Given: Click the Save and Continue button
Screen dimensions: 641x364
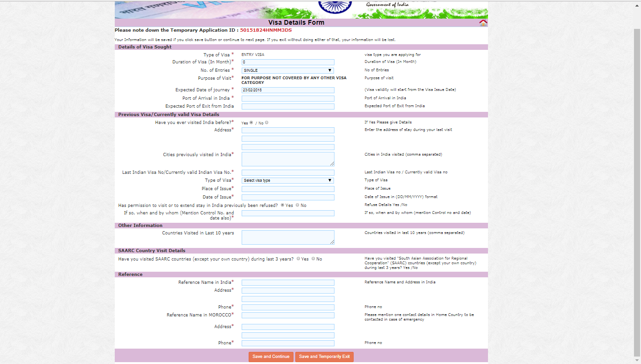Looking at the screenshot, I should 271,357.
